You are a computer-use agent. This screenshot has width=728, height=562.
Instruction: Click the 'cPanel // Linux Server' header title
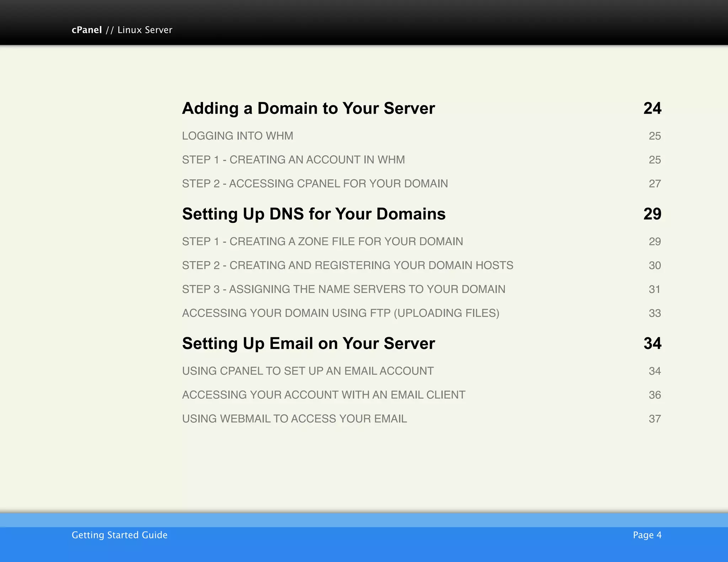click(x=122, y=30)
